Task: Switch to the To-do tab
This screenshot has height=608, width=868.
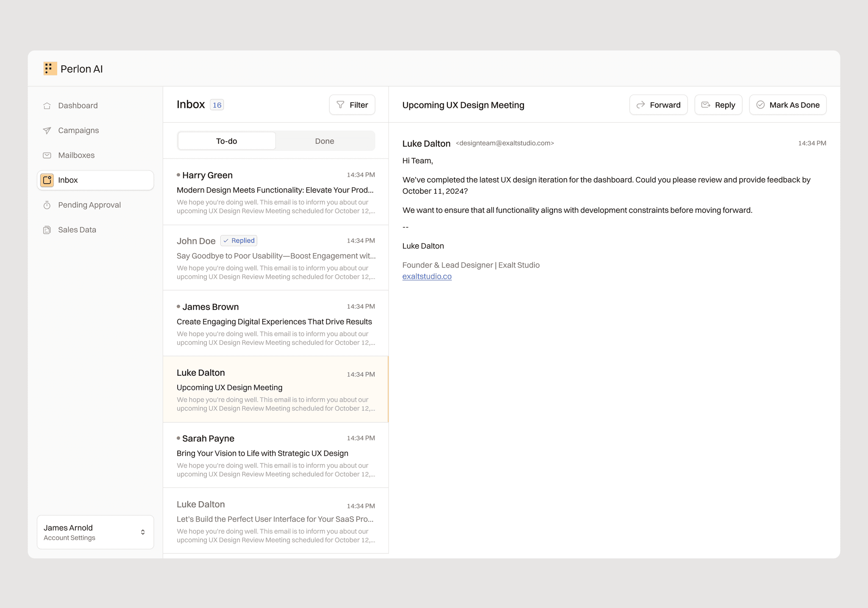Action: [227, 141]
